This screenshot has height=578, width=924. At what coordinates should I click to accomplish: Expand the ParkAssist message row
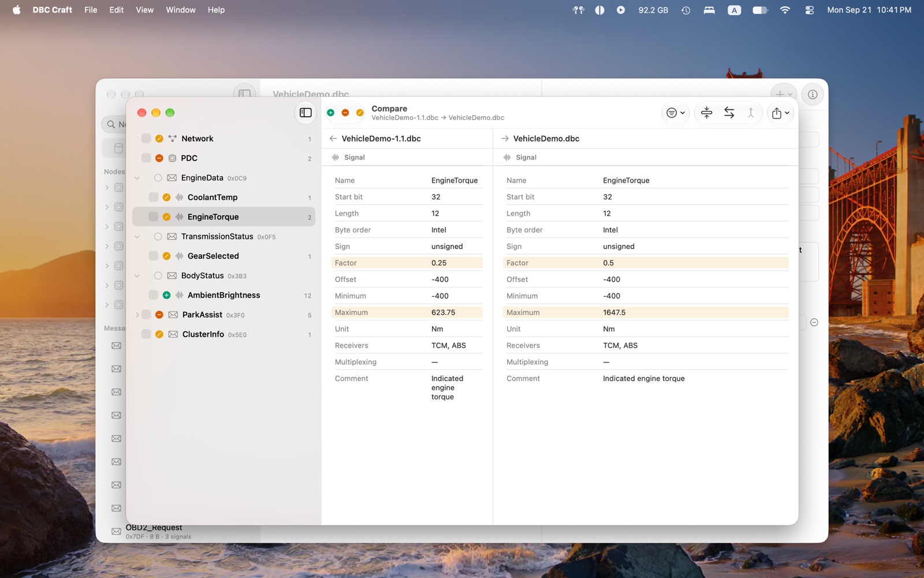[x=137, y=315]
